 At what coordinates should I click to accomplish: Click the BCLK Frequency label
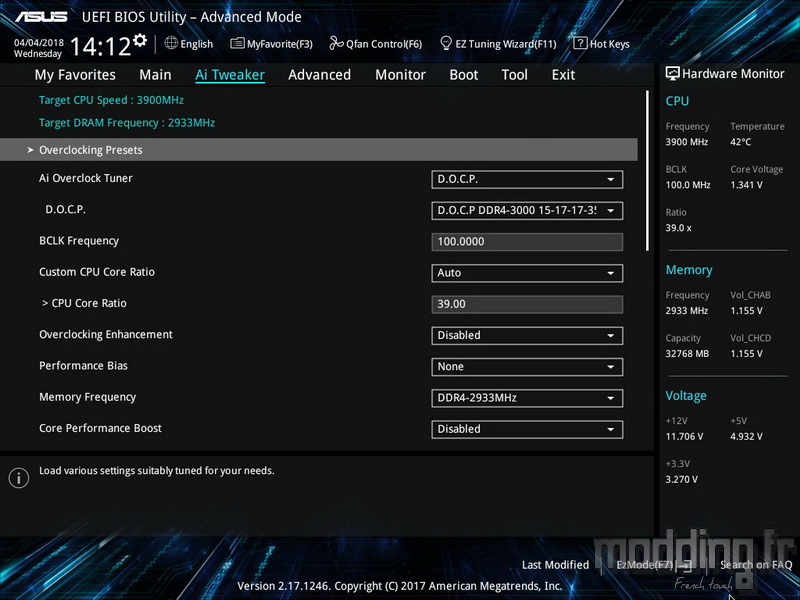coord(79,241)
